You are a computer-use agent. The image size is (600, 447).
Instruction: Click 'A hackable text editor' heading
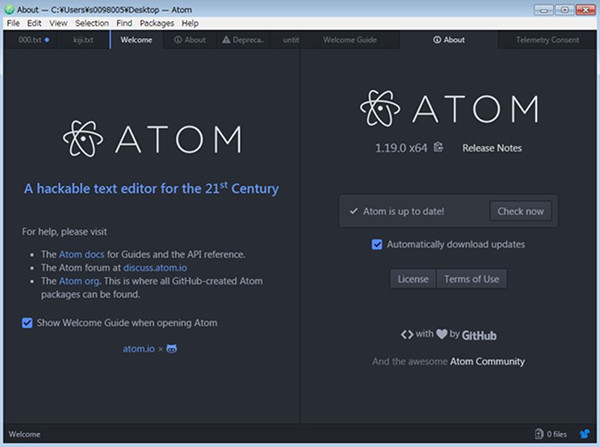tap(151, 188)
